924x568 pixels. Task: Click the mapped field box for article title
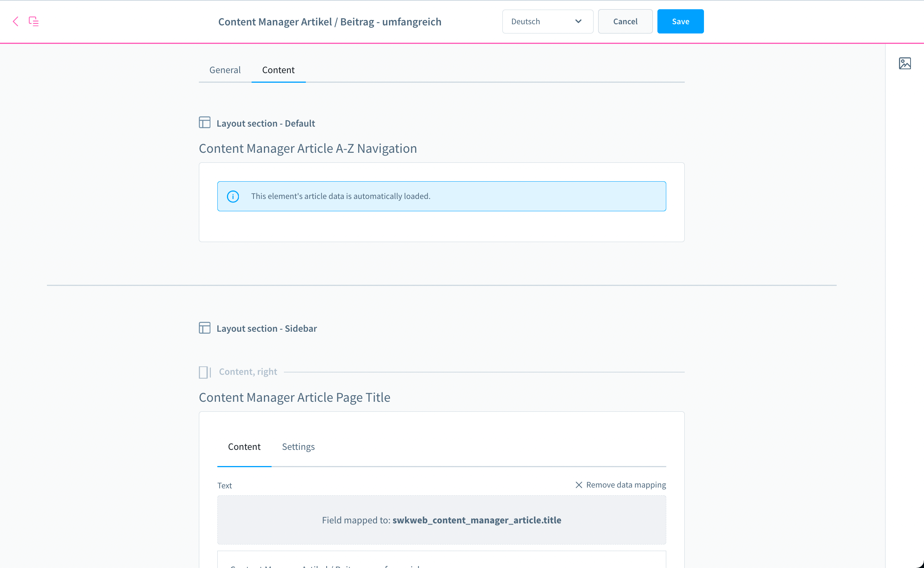point(442,520)
